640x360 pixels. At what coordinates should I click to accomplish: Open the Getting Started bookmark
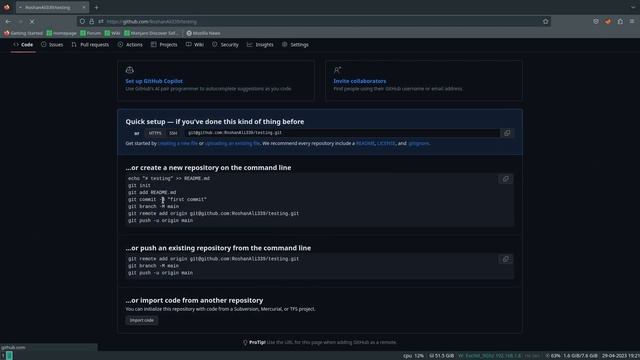[x=23, y=33]
